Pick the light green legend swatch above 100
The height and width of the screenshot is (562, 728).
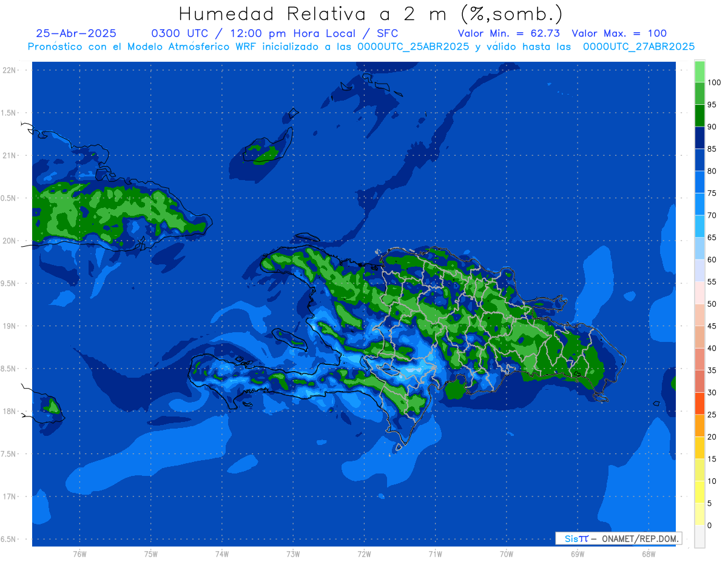pyautogui.click(x=699, y=72)
